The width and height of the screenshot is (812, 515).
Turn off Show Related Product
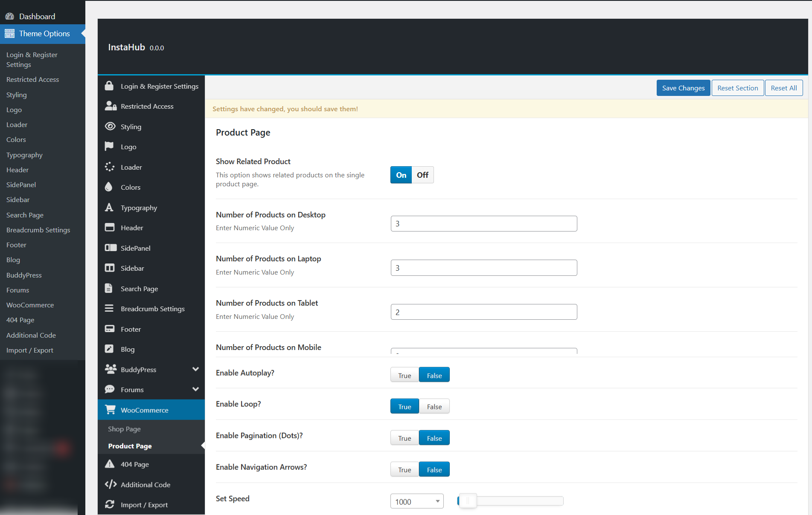click(422, 175)
